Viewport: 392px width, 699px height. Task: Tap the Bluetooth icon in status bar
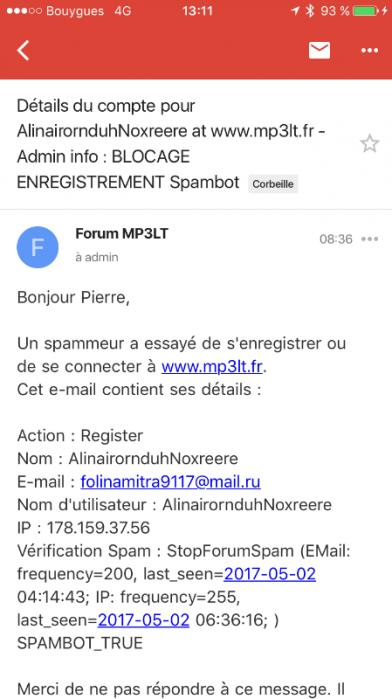click(x=310, y=11)
